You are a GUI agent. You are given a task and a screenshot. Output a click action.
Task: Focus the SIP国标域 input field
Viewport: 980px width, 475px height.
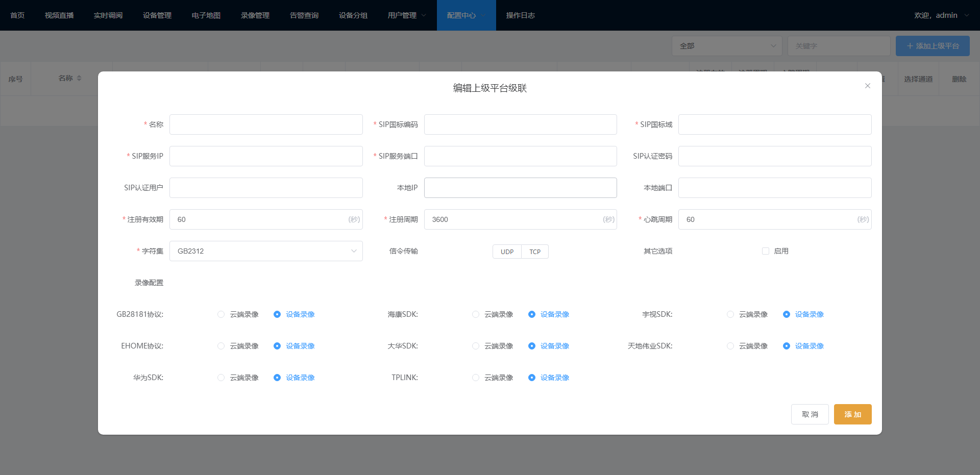775,124
